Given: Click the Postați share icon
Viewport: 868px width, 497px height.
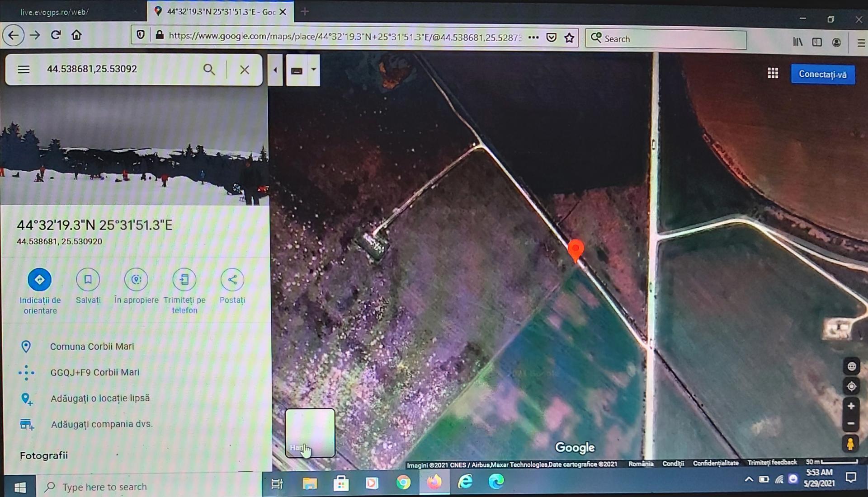Looking at the screenshot, I should point(232,280).
